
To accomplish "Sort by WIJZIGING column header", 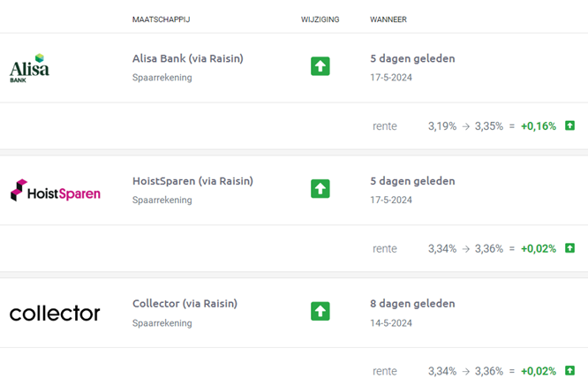I will (x=320, y=19).
